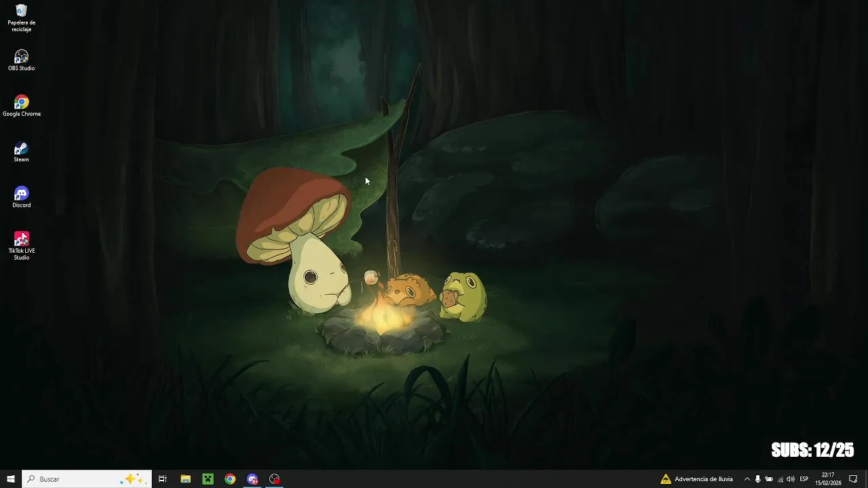Open the network Wi-Fi tray icon
Image resolution: width=868 pixels, height=488 pixels.
point(780,479)
